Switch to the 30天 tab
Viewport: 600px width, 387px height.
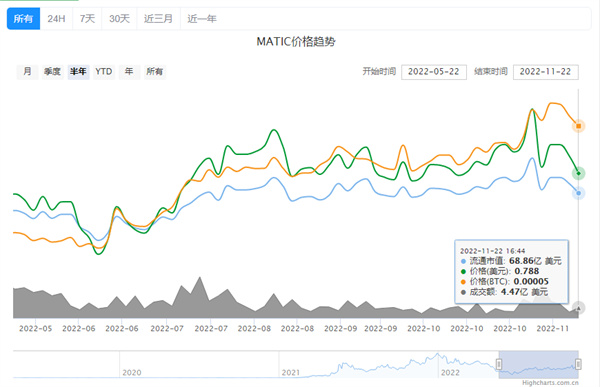coord(119,18)
